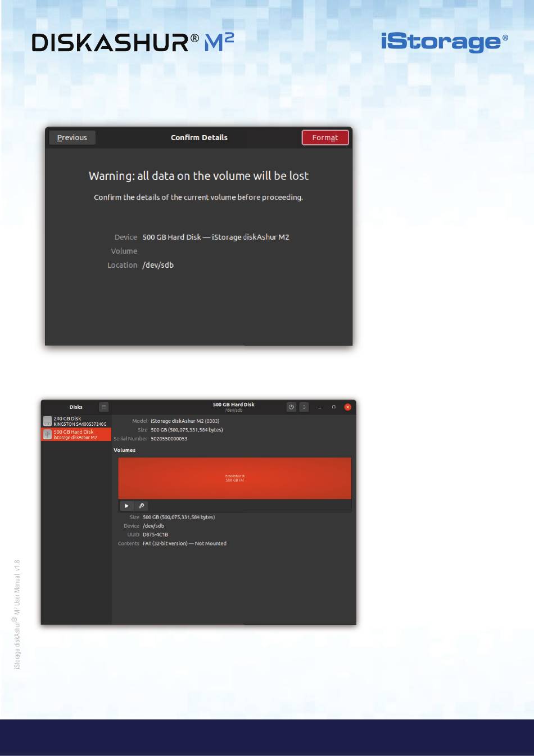534x756 pixels.
Task: Click the '500 GB Hard Disk — iStorage diskAshur M2' text
Action: point(216,237)
